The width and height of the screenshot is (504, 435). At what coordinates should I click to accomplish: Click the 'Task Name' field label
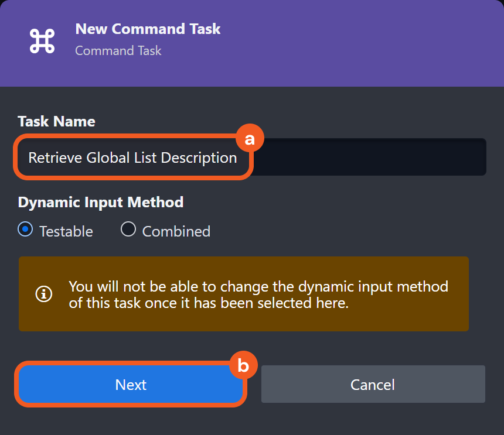click(56, 121)
